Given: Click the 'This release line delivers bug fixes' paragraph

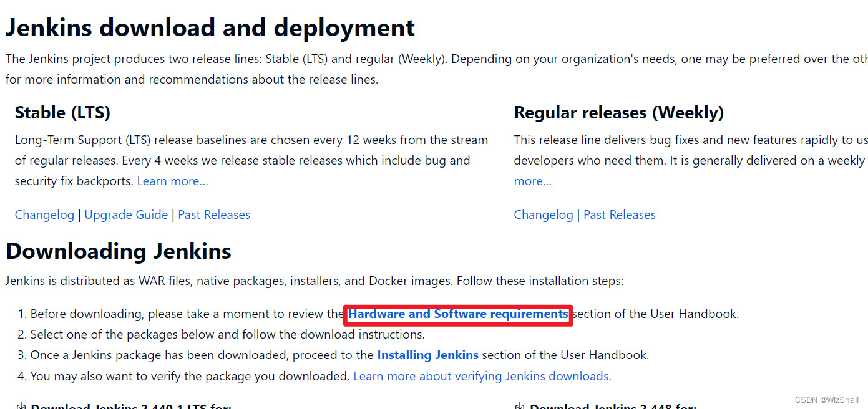Looking at the screenshot, I should [691, 160].
